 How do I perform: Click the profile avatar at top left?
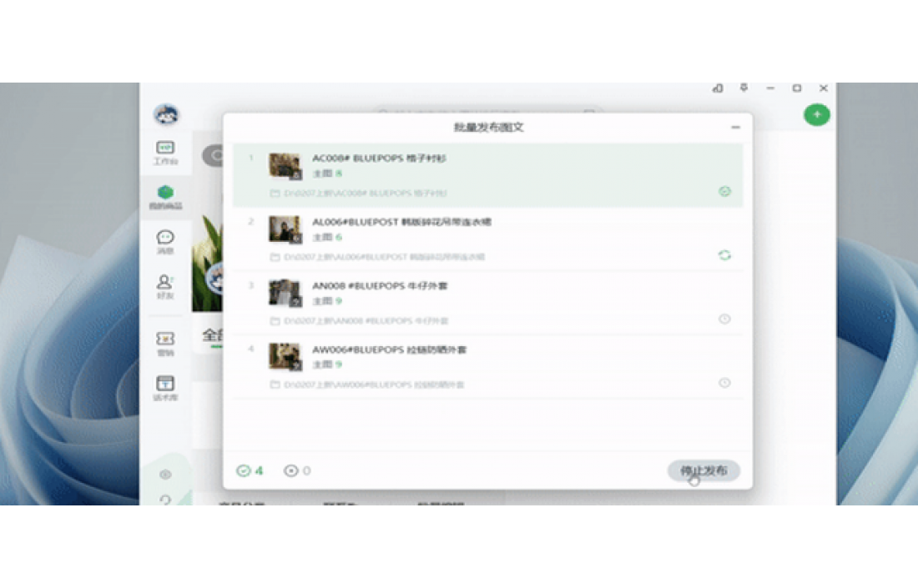[x=166, y=115]
